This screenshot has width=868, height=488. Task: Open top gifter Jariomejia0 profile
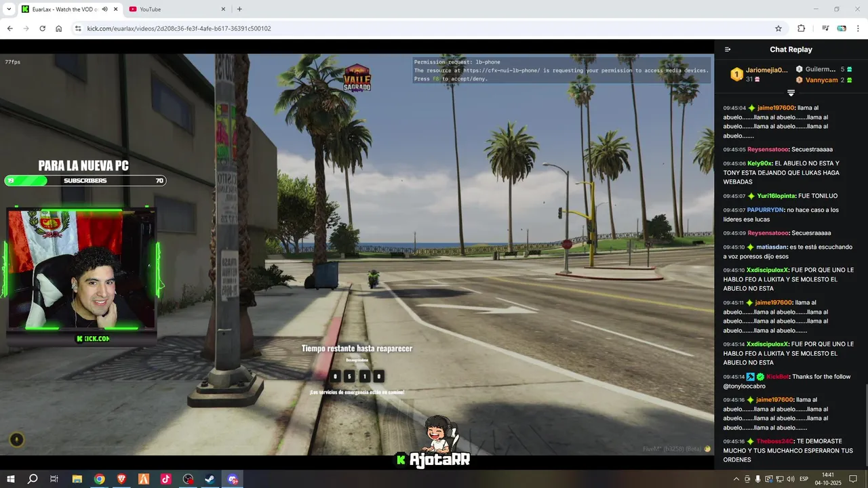pyautogui.click(x=766, y=70)
